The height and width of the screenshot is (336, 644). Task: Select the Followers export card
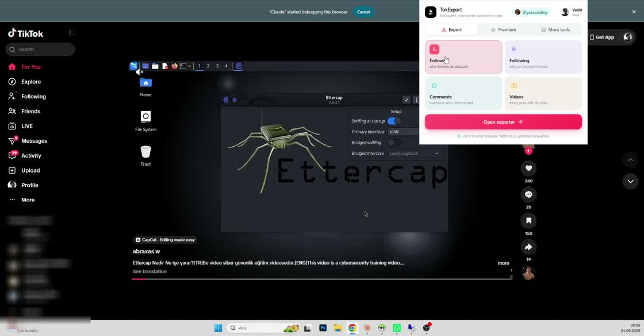(463, 57)
